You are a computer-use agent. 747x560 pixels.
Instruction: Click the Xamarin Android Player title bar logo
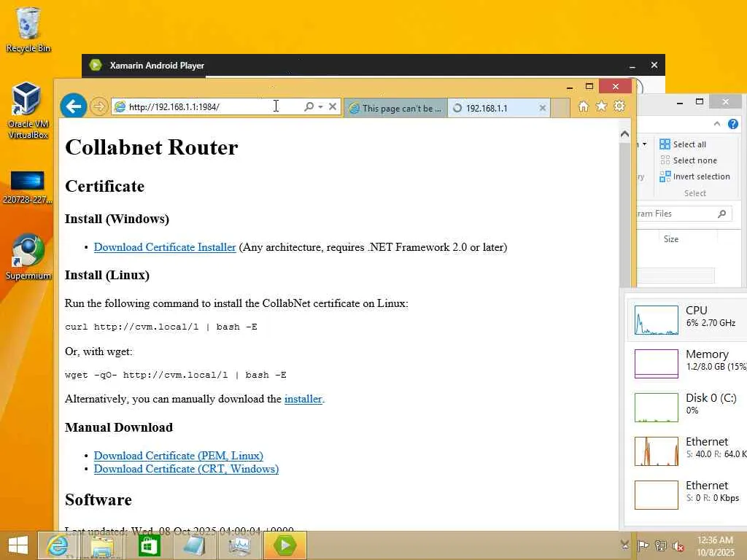[96, 65]
